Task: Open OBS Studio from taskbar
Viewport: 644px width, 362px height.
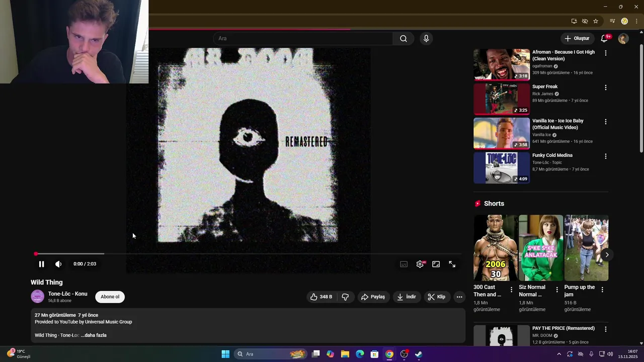Action: tap(404, 354)
